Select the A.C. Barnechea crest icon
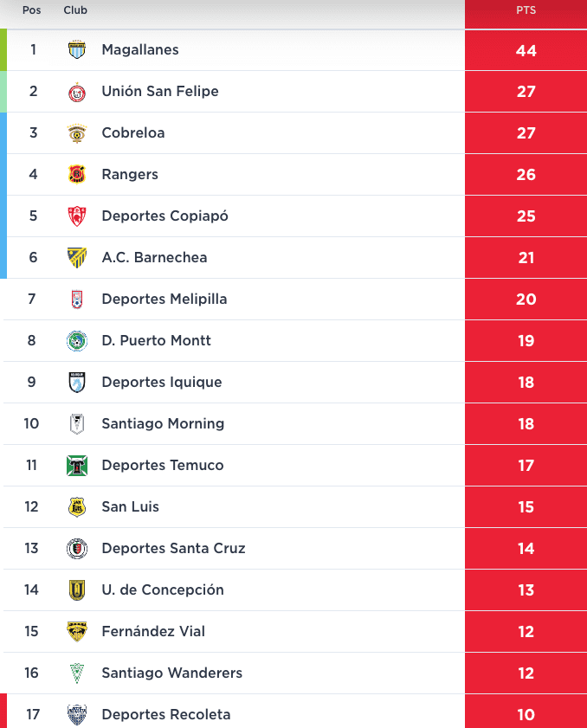Viewport: 587px width, 728px height. (77, 258)
